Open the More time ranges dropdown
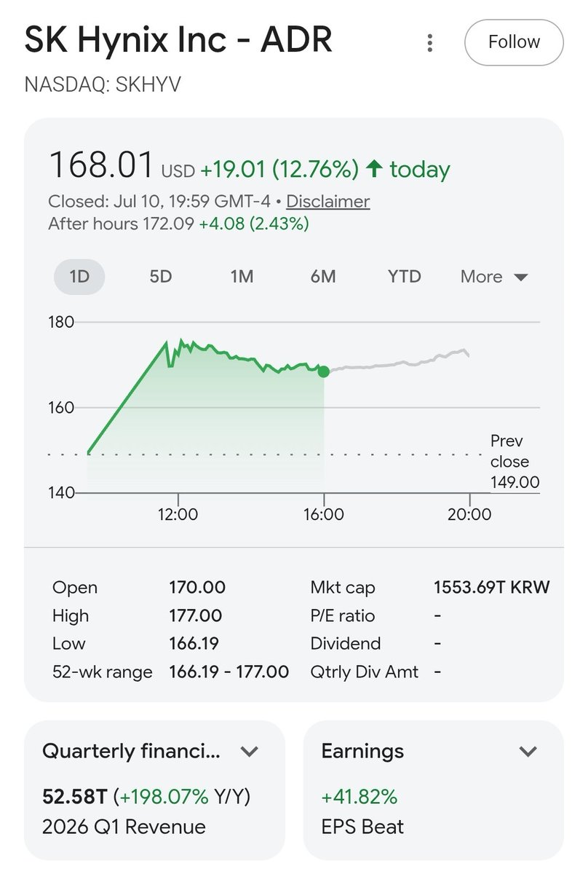The height and width of the screenshot is (874, 588). coord(494,277)
